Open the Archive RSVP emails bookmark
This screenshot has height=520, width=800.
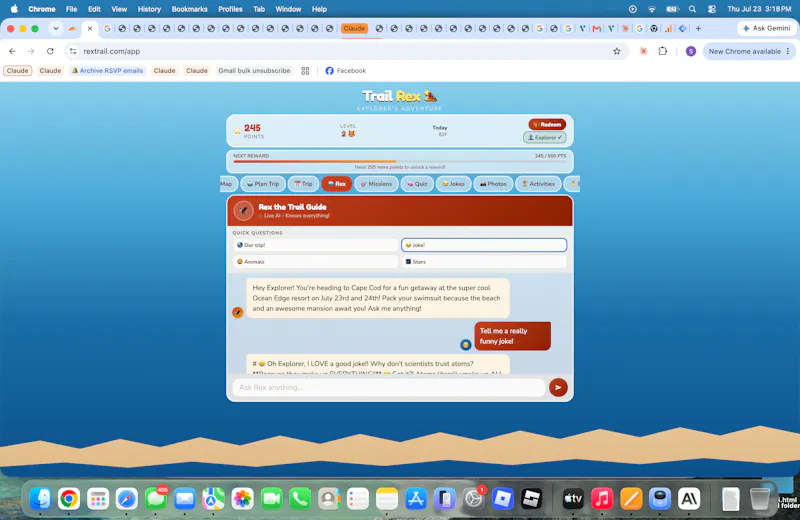pyautogui.click(x=108, y=71)
